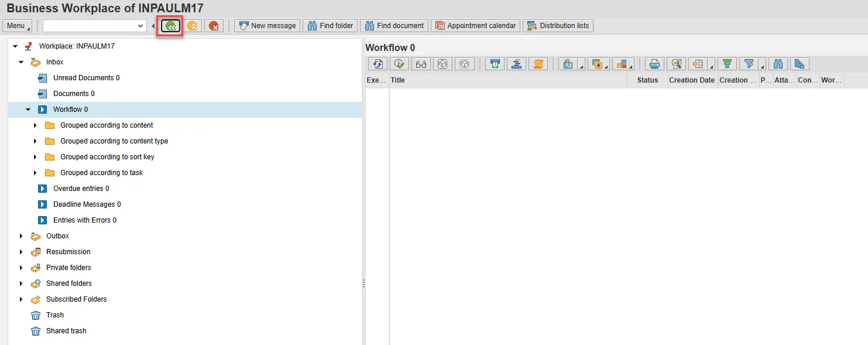Select Entries with Errors 0
Image resolution: width=868 pixels, height=345 pixels.
click(x=85, y=220)
